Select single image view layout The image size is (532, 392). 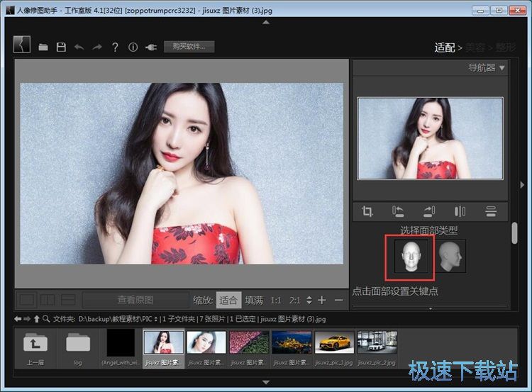pos(27,300)
